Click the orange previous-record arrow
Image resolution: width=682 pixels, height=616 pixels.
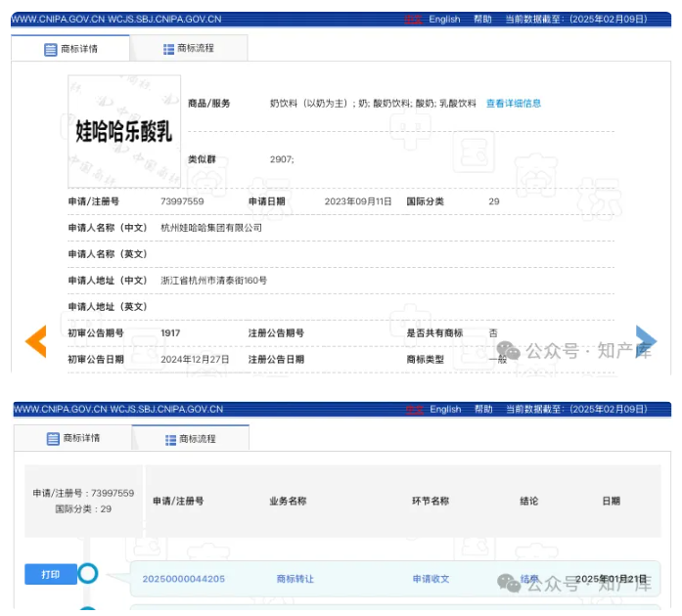pos(36,340)
